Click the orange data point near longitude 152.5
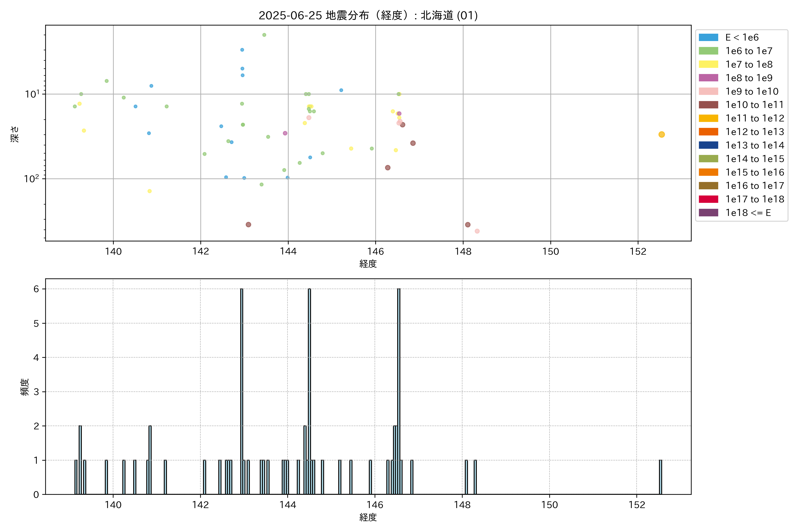This screenshot has width=798, height=532. tap(661, 135)
